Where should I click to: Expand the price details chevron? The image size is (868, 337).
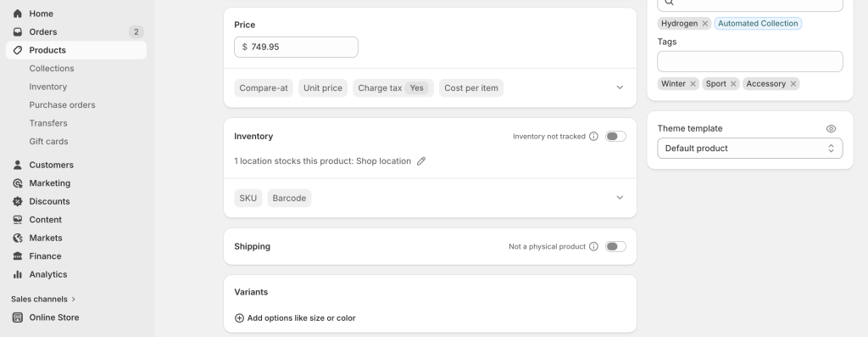(x=620, y=87)
